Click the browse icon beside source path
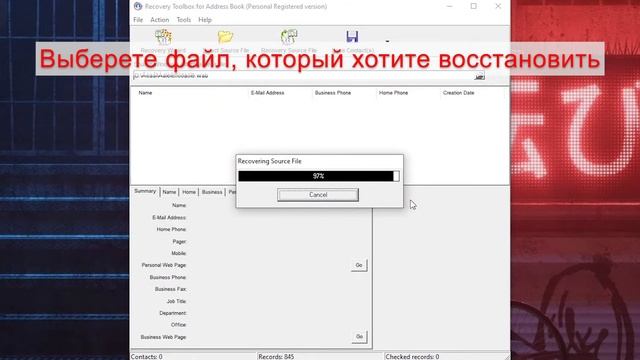 tap(479, 76)
